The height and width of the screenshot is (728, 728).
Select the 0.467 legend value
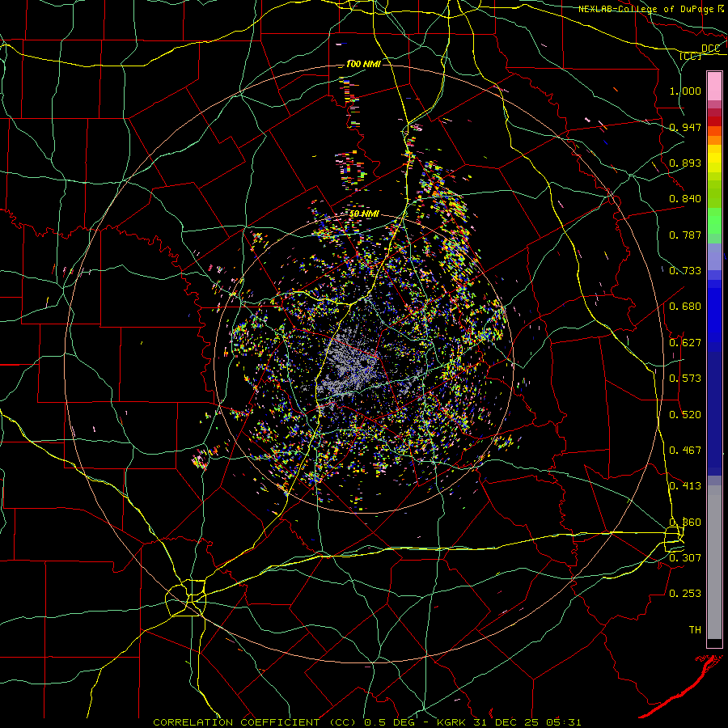(x=685, y=451)
